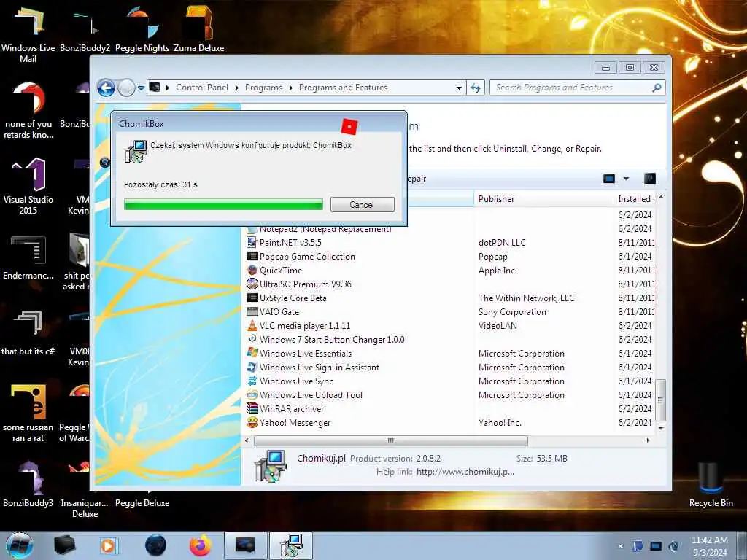This screenshot has height=560, width=747.
Task: Select Popcap Game Collection entry
Action: click(x=307, y=256)
